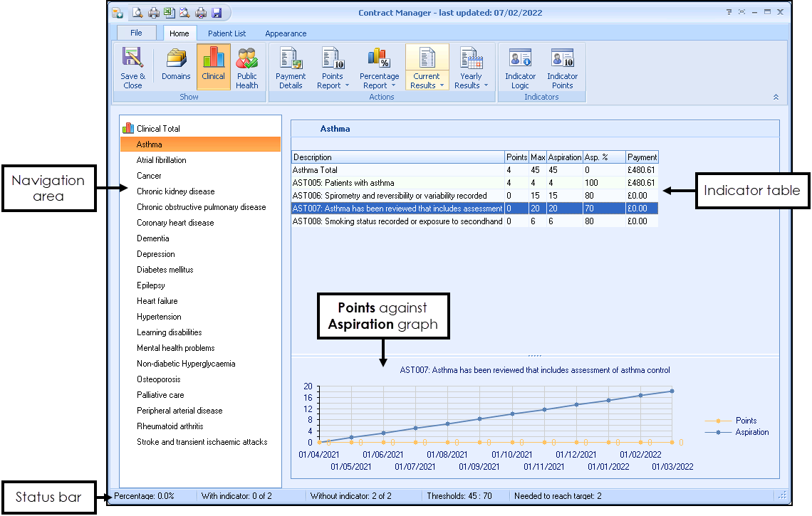Image resolution: width=812 pixels, height=516 pixels.
Task: Select Diabetes mellitus in navigation list
Action: [165, 270]
